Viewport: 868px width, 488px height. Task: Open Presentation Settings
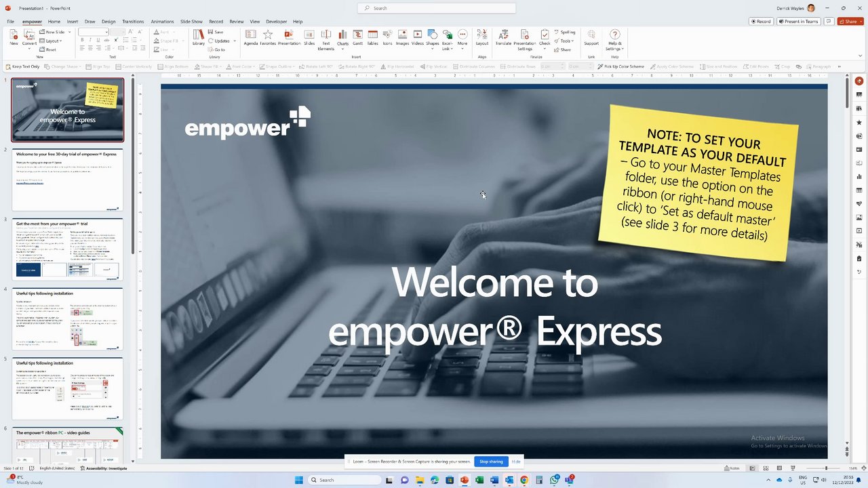pyautogui.click(x=525, y=40)
